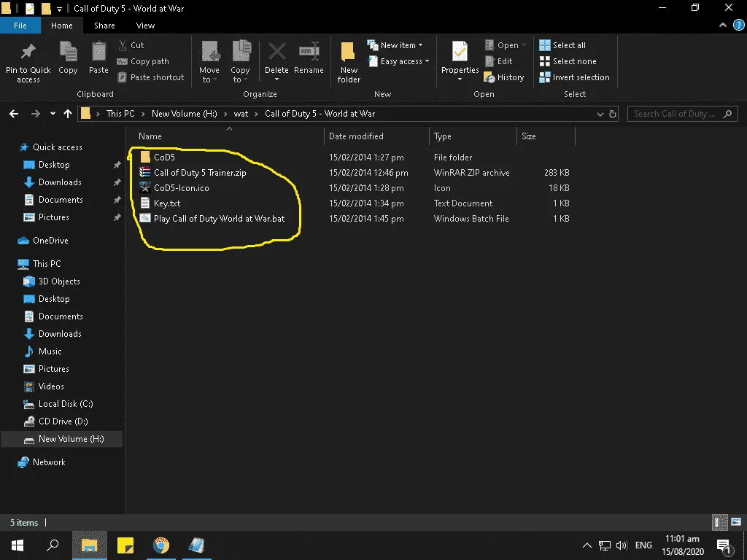
Task: Select 3D Objects in navigation pane
Action: (x=59, y=281)
